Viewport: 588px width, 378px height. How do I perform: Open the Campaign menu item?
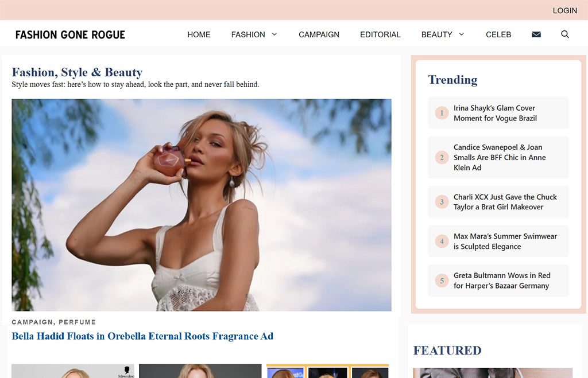pyautogui.click(x=319, y=34)
